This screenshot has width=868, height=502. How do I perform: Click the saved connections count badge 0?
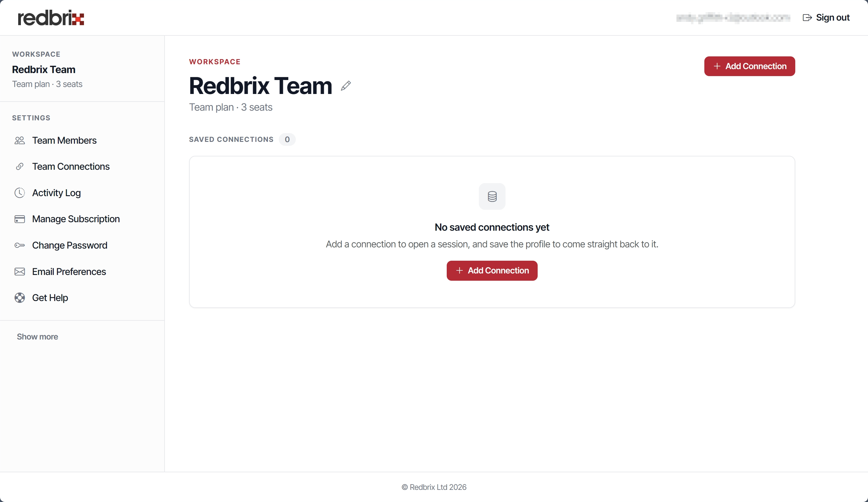[x=287, y=139]
